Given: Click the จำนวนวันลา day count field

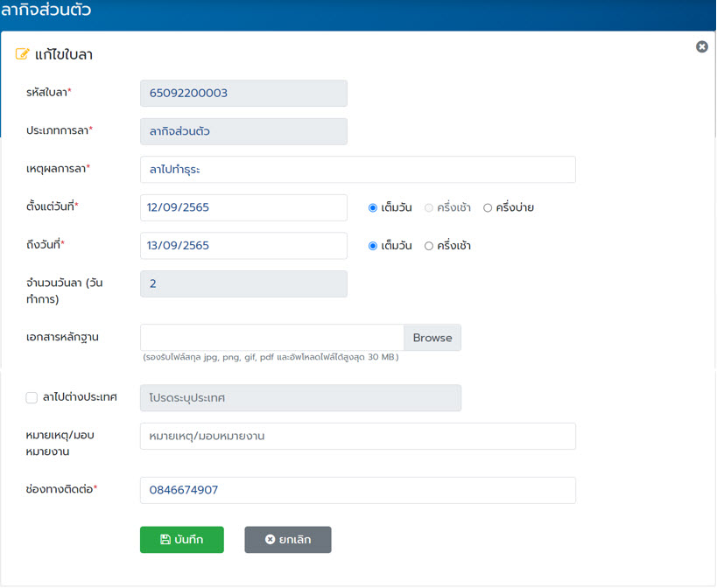Looking at the screenshot, I should 243,283.
